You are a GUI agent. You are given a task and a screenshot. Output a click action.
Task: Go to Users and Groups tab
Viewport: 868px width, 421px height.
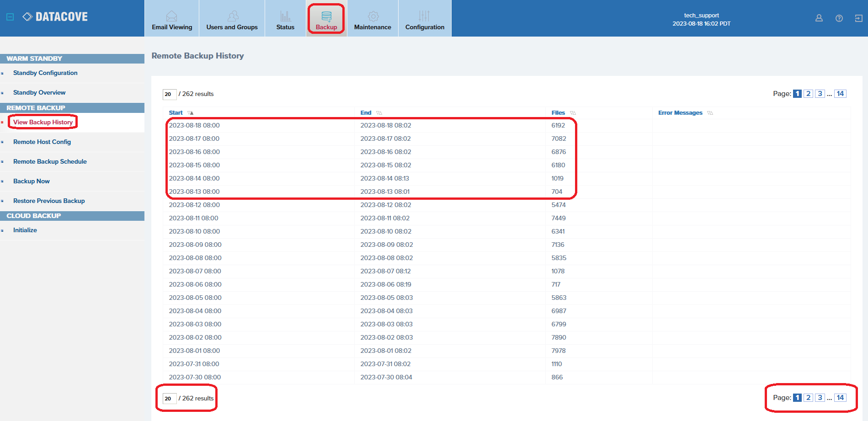pyautogui.click(x=232, y=20)
